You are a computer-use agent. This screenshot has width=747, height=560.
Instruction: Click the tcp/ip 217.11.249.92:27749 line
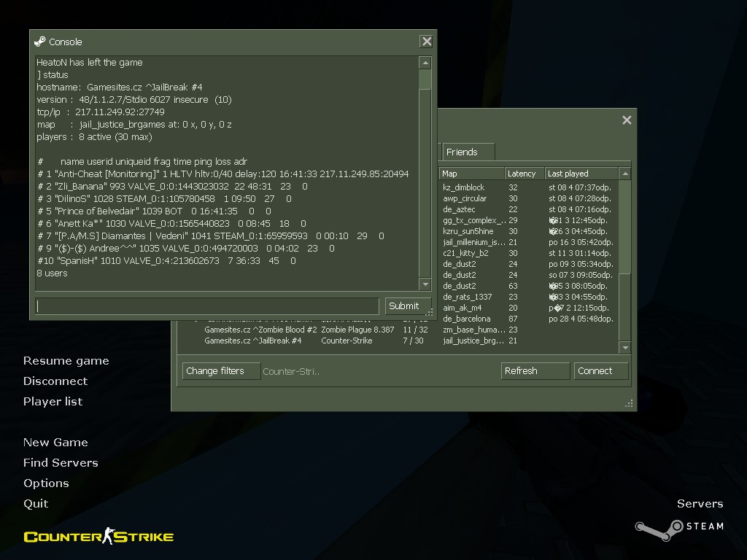pos(101,112)
